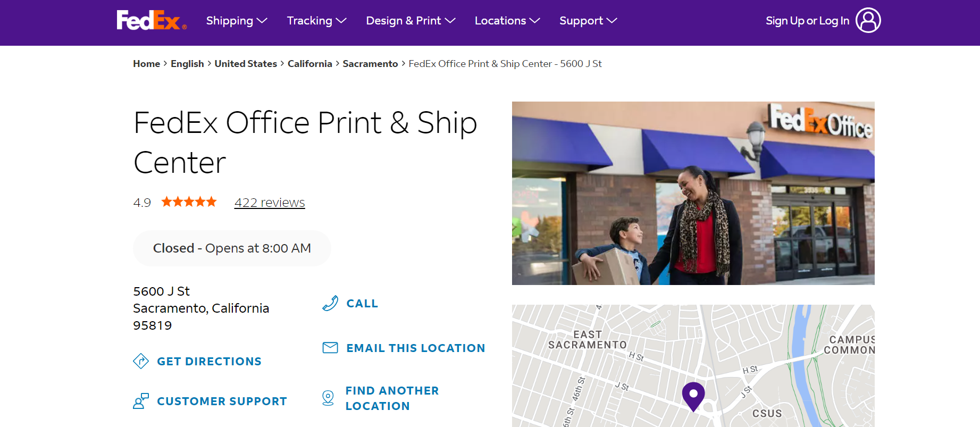Click the Closed - Opens at 8:00 AM status
Image resolution: width=980 pixels, height=427 pixels.
(232, 248)
